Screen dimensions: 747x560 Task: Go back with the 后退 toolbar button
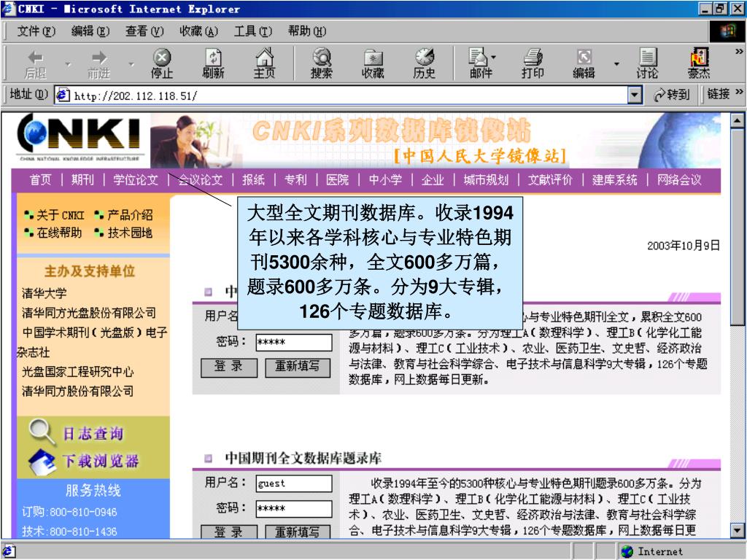[x=35, y=64]
